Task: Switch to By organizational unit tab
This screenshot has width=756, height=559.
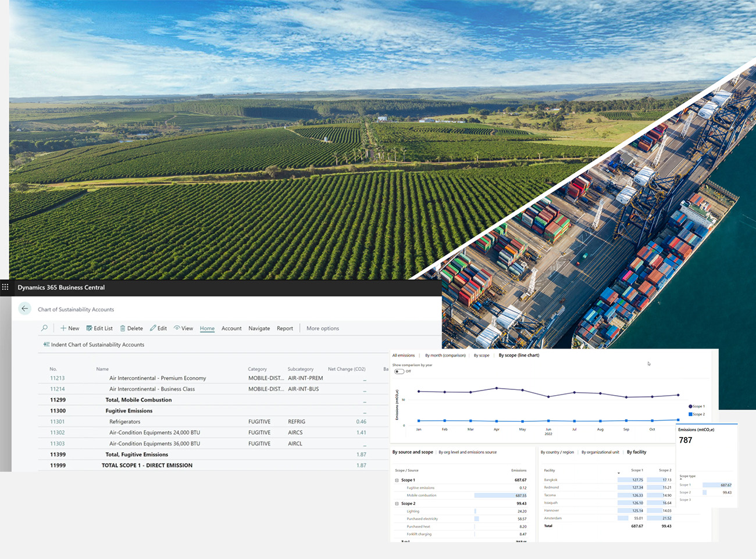Action: (600, 452)
